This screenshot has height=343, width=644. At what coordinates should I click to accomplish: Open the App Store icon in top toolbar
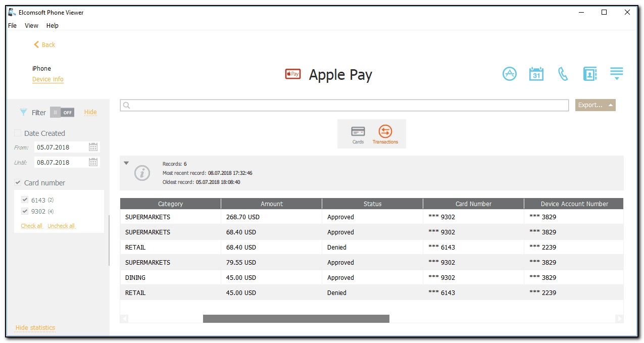[510, 74]
